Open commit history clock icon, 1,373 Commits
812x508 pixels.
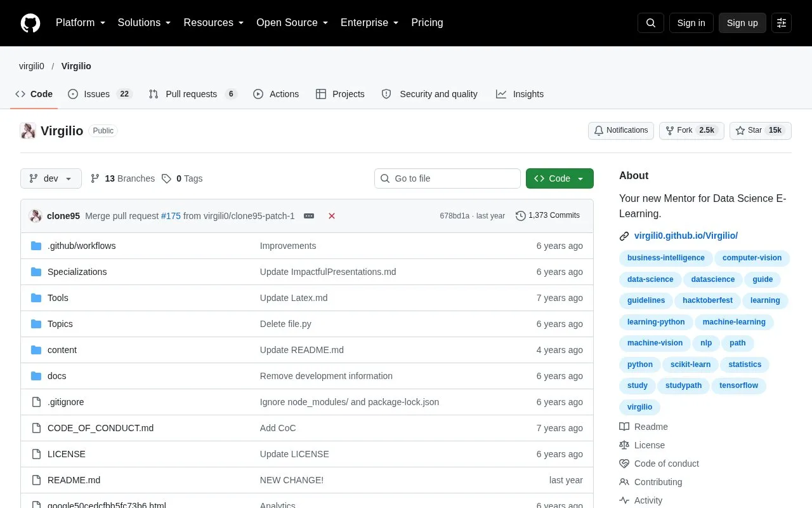[547, 216]
